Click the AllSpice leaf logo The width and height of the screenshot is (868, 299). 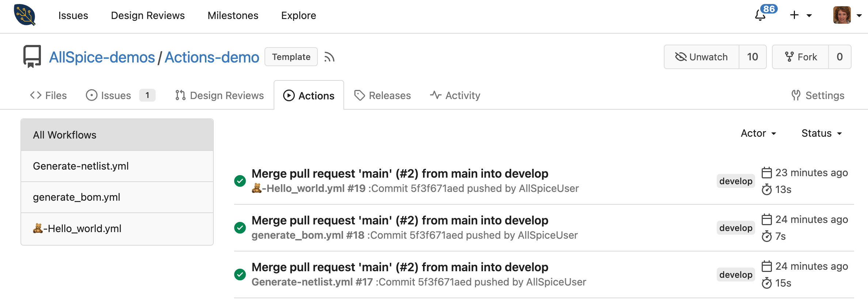25,15
